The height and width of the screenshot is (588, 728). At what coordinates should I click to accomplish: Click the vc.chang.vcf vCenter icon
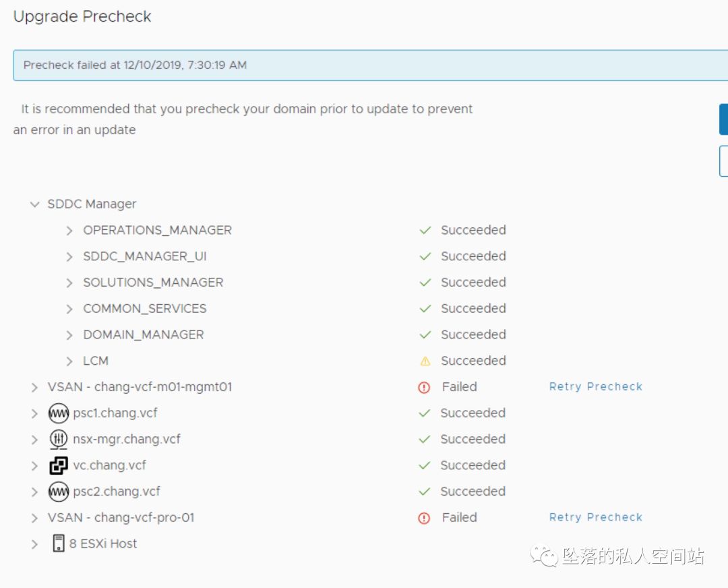point(59,465)
